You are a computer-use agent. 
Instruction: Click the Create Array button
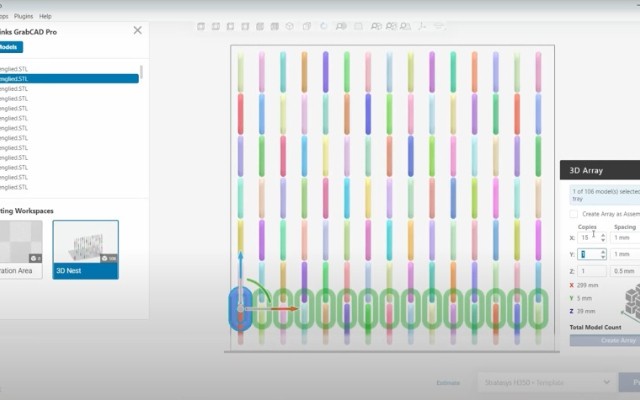[x=605, y=340]
